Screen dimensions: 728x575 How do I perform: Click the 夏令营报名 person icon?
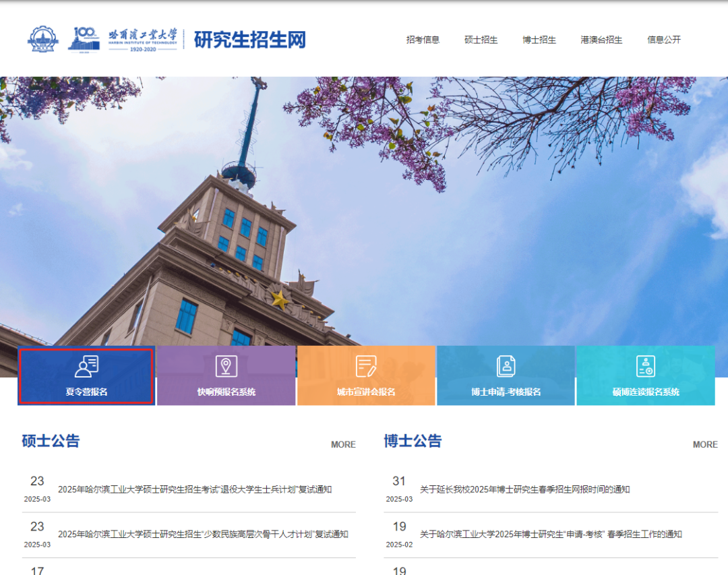86,367
